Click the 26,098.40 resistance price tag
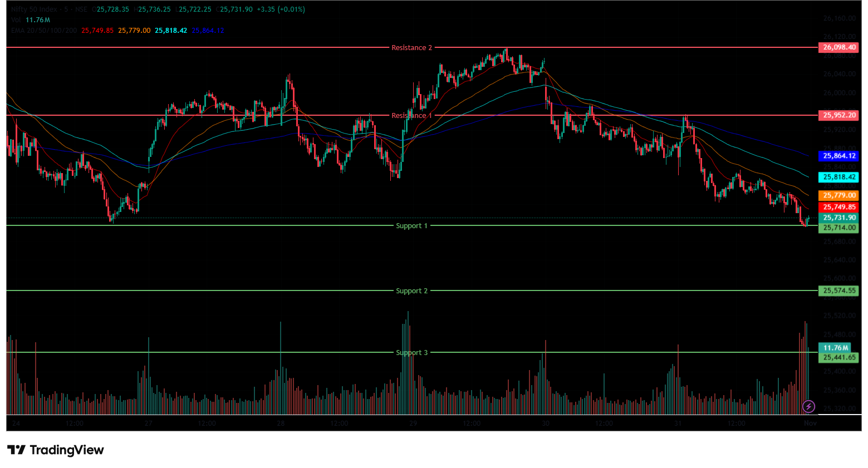868x468 pixels. [x=838, y=47]
